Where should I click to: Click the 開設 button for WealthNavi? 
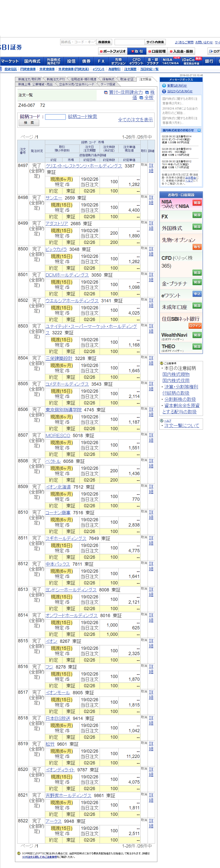click(197, 335)
